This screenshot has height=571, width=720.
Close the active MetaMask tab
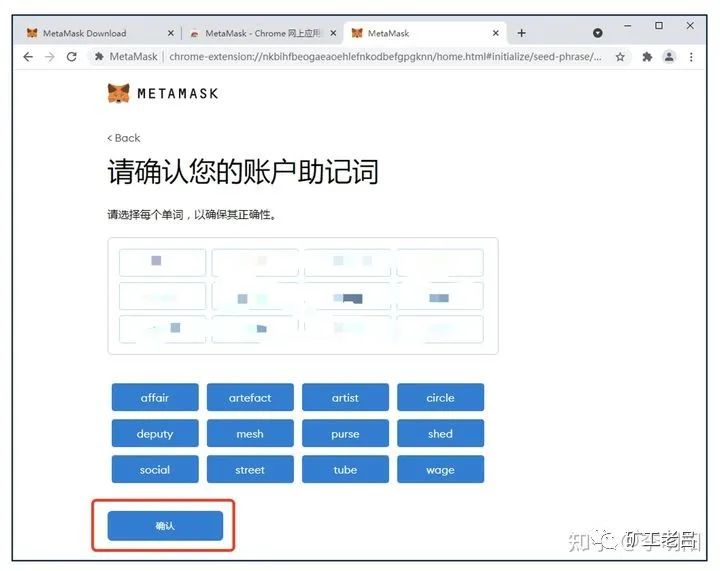click(495, 33)
